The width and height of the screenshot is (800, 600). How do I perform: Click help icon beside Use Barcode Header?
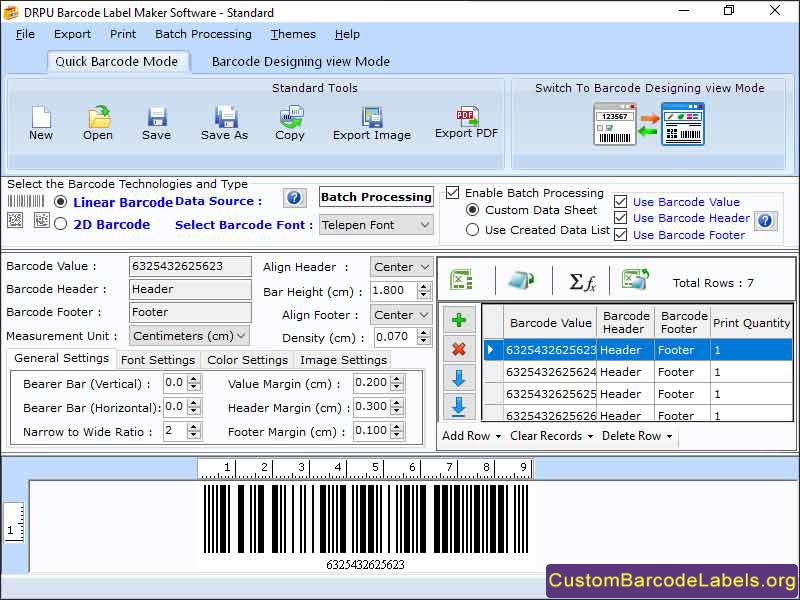[765, 220]
